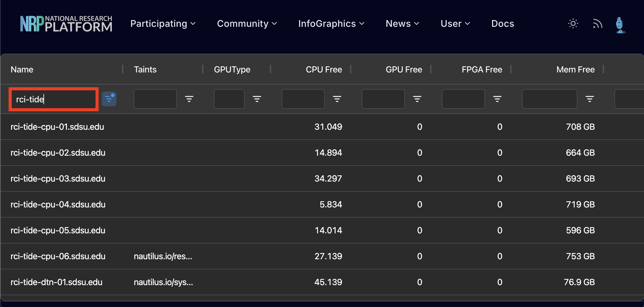The image size is (644, 307).
Task: Click the FPGA Free filter icon
Action: pyautogui.click(x=497, y=99)
